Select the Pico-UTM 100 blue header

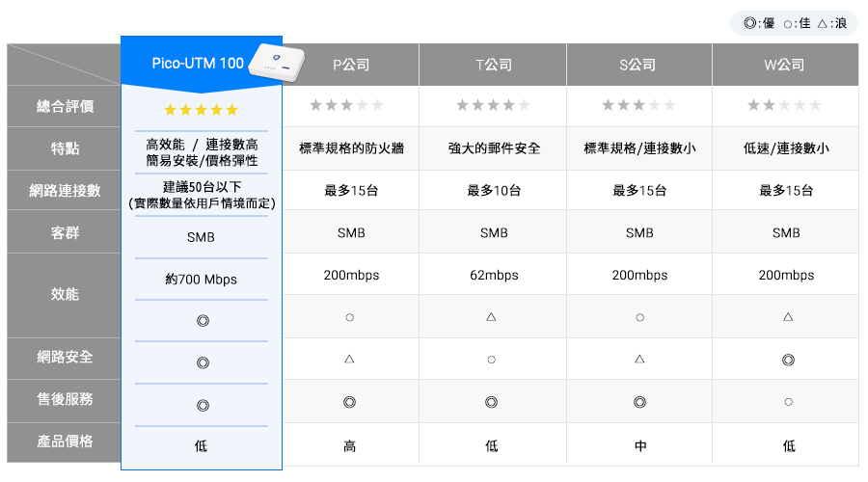coord(202,64)
